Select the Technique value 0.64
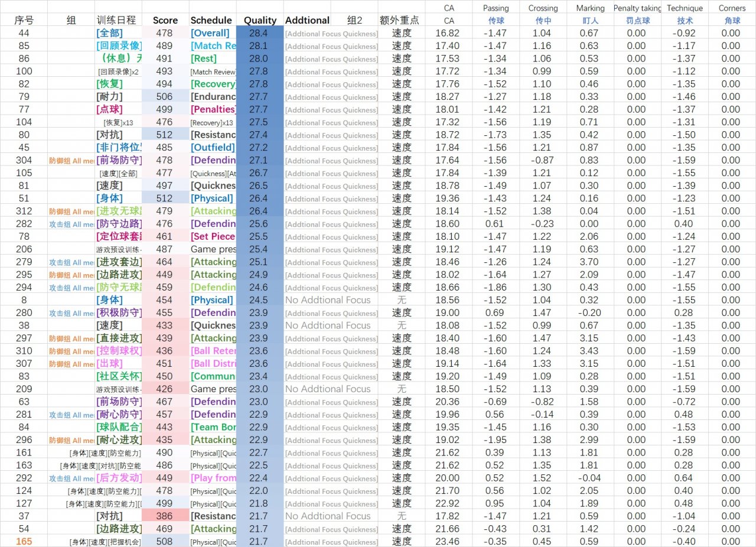Image resolution: width=756 pixels, height=547 pixels. 685,478
